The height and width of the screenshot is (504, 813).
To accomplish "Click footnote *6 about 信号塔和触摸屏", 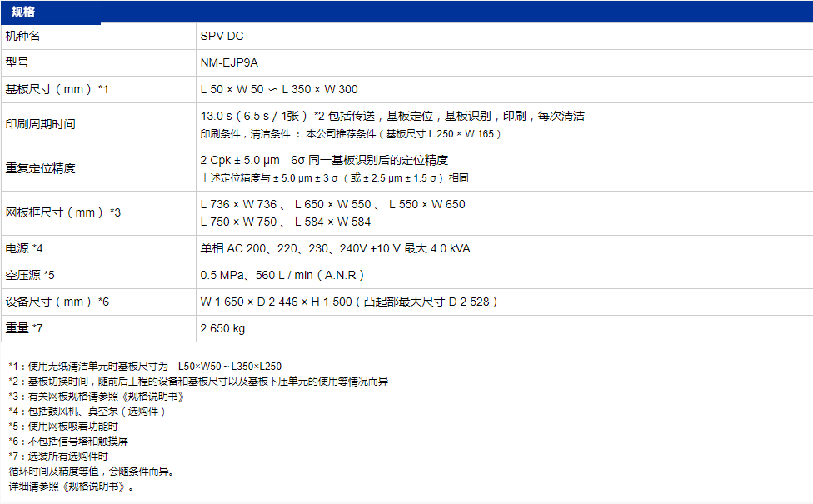I will [68, 442].
